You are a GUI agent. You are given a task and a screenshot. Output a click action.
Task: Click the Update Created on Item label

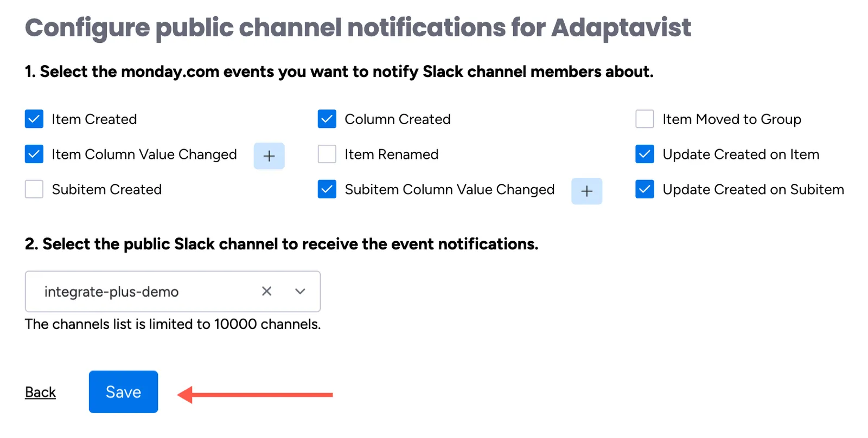[741, 154]
